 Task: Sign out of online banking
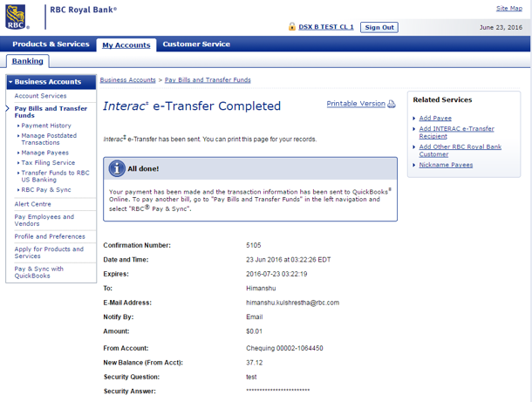point(379,28)
